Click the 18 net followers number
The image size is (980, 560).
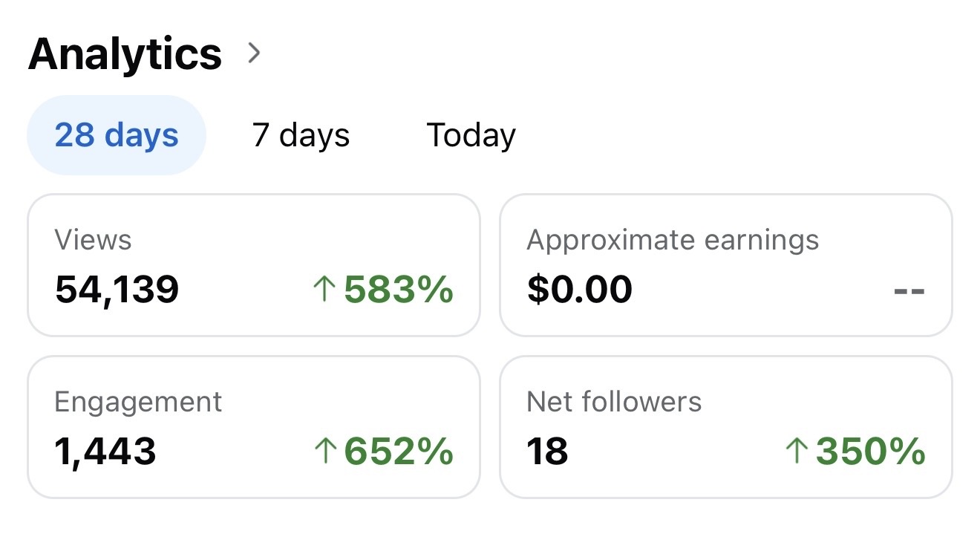[547, 451]
